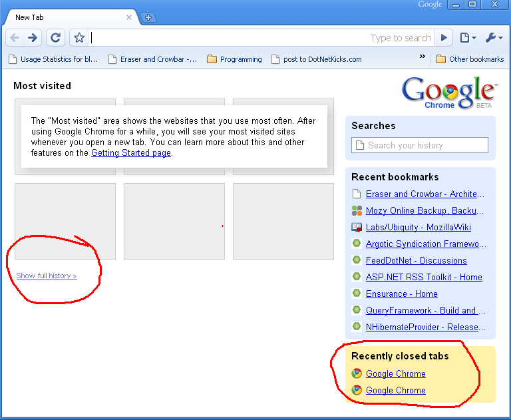Click the Search your history field
The height and width of the screenshot is (420, 511).
click(x=420, y=145)
